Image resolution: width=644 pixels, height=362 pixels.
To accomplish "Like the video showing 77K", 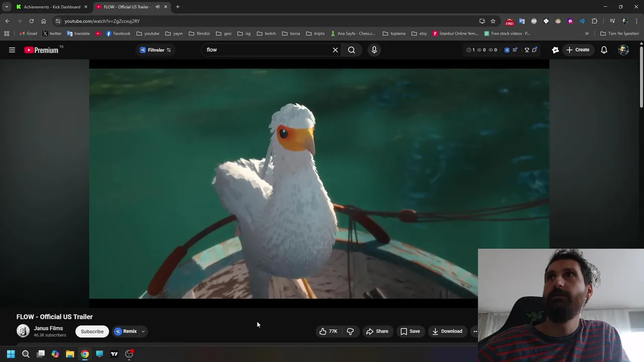I will click(x=328, y=331).
